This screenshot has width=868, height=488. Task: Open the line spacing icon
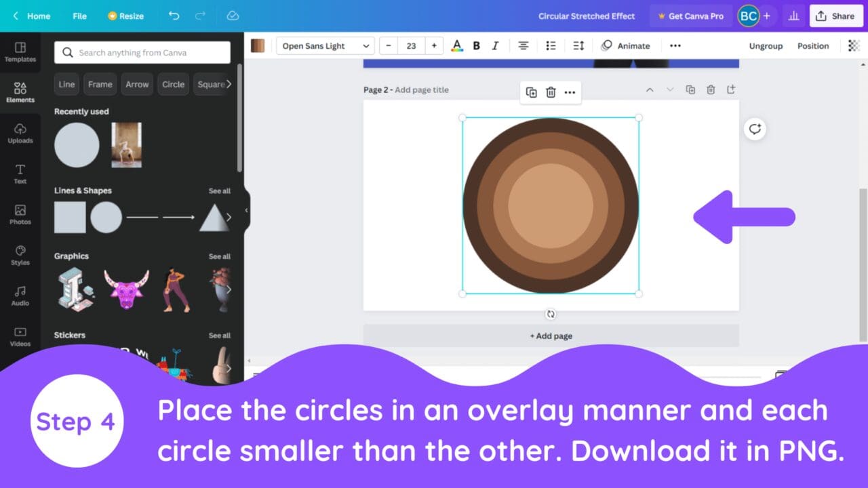tap(578, 45)
